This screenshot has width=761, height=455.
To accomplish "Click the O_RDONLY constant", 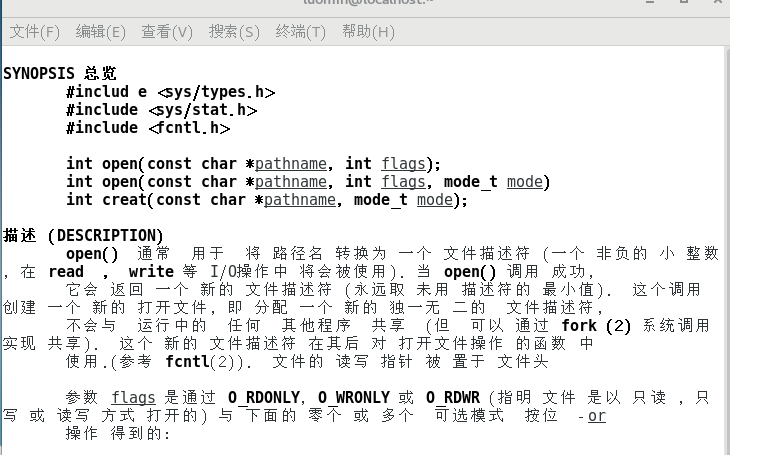I will pos(264,398).
